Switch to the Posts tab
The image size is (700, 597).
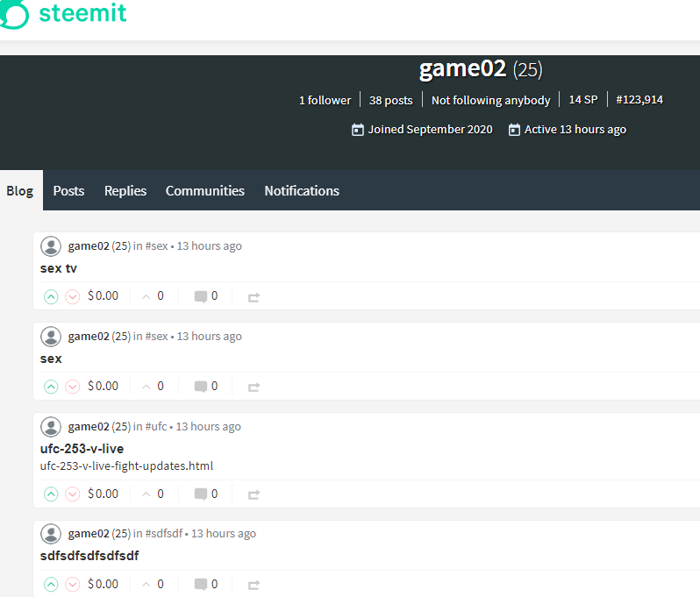[x=68, y=190]
